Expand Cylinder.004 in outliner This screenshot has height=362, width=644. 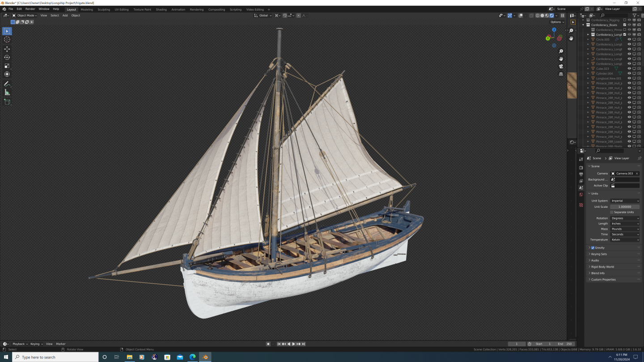[588, 74]
